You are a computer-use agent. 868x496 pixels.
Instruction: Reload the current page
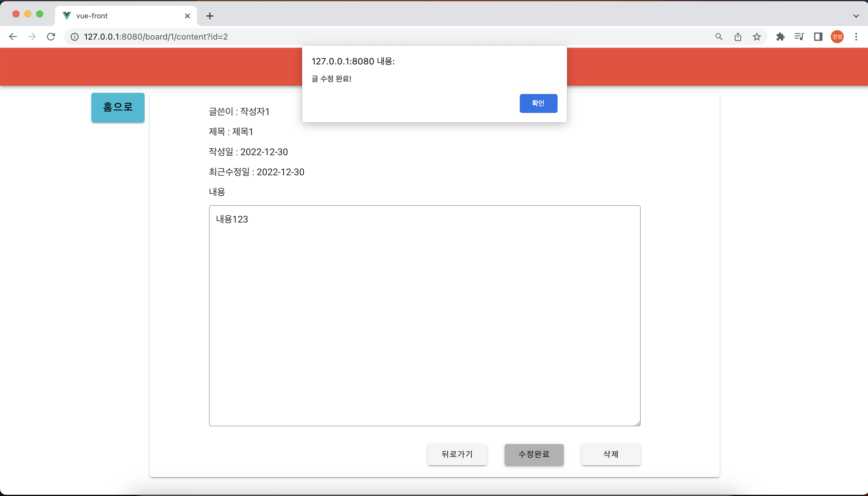(x=51, y=37)
